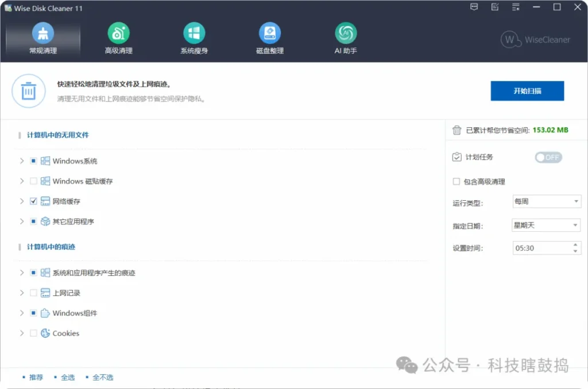The width and height of the screenshot is (588, 389).
Task: Check the Cookies checkbox
Action: 33,333
